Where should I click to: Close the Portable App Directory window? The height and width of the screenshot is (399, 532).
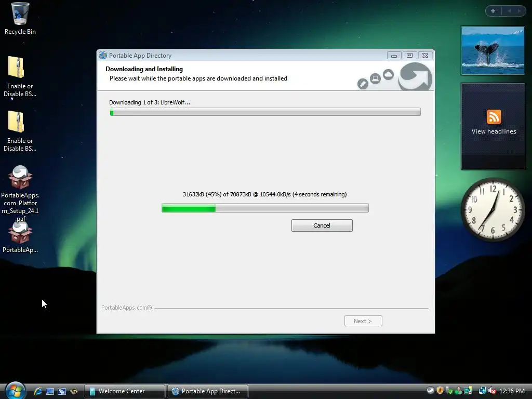425,55
